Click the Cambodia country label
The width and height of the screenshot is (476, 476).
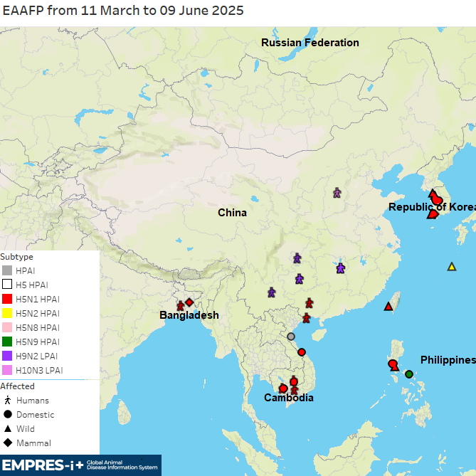[x=288, y=398]
